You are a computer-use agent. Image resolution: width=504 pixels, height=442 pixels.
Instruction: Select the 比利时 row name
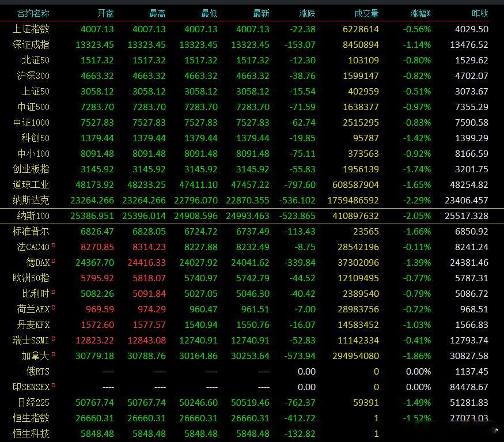(36, 294)
